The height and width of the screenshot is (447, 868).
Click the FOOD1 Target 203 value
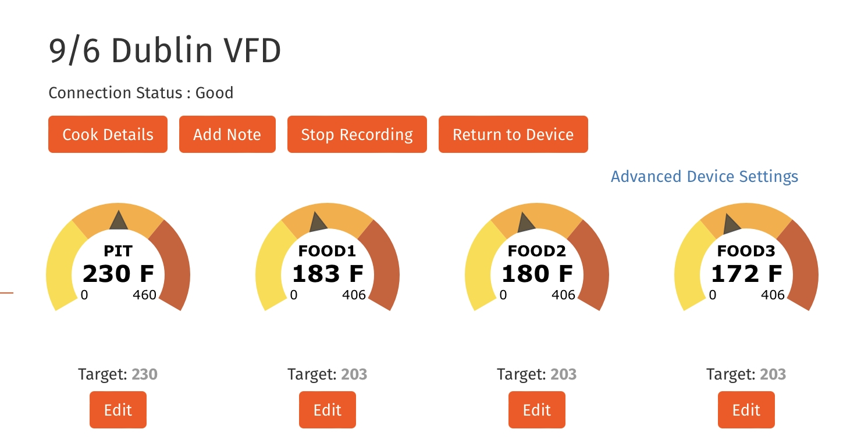[354, 374]
